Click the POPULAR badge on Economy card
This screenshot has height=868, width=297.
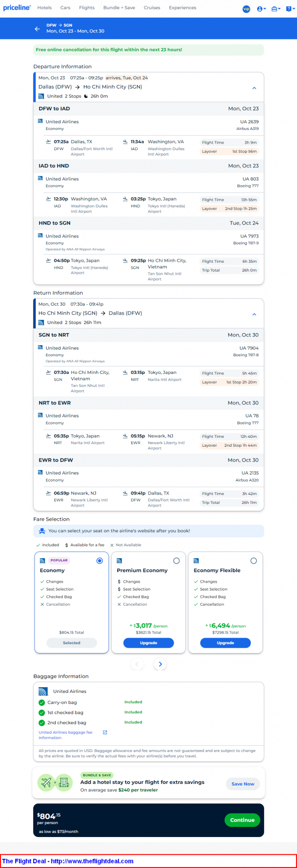click(x=59, y=560)
